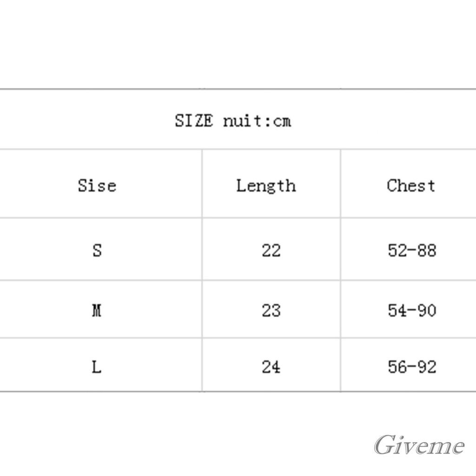This screenshot has width=476, height=476.
Task: Select the "Sise" column header
Action: 97,185
